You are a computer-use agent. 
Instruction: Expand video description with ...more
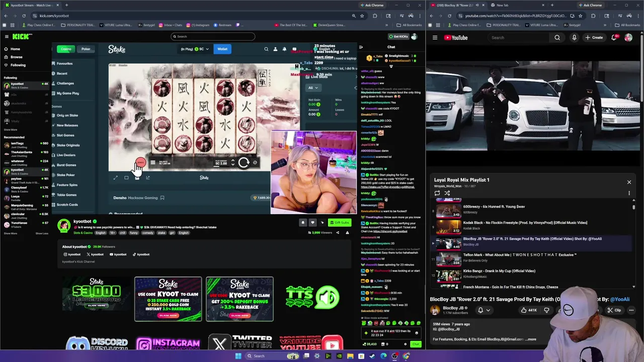click(x=531, y=339)
